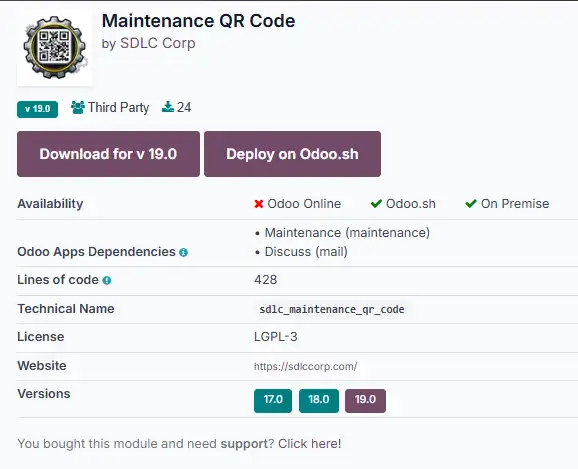Image resolution: width=578 pixels, height=469 pixels.
Task: Click the Versions row label
Action: (43, 393)
